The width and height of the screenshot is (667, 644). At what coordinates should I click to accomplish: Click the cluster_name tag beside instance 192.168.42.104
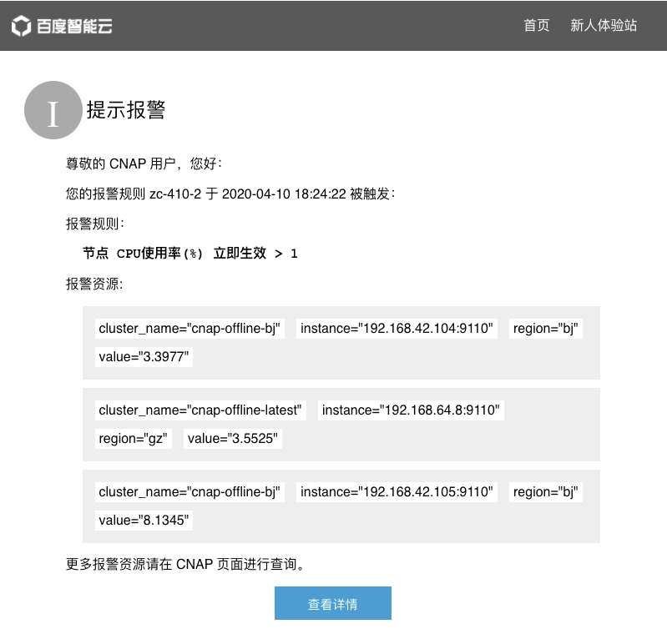pyautogui.click(x=189, y=329)
